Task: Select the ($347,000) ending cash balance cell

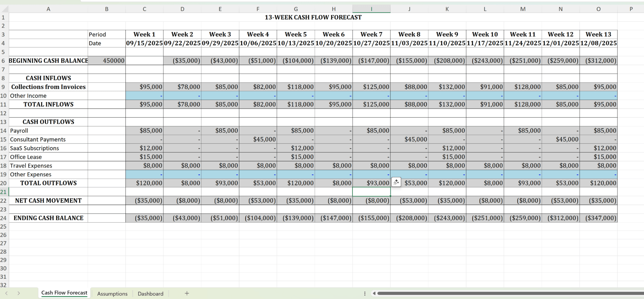Action: [x=599, y=218]
